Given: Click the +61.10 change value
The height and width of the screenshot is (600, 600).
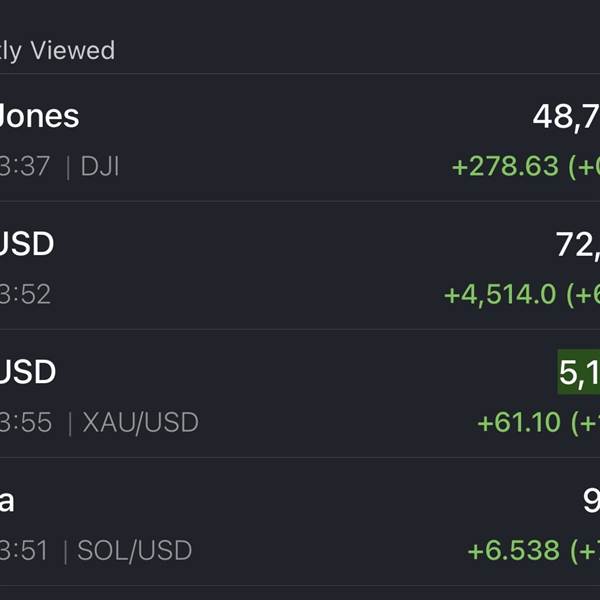Looking at the screenshot, I should pos(518,422).
